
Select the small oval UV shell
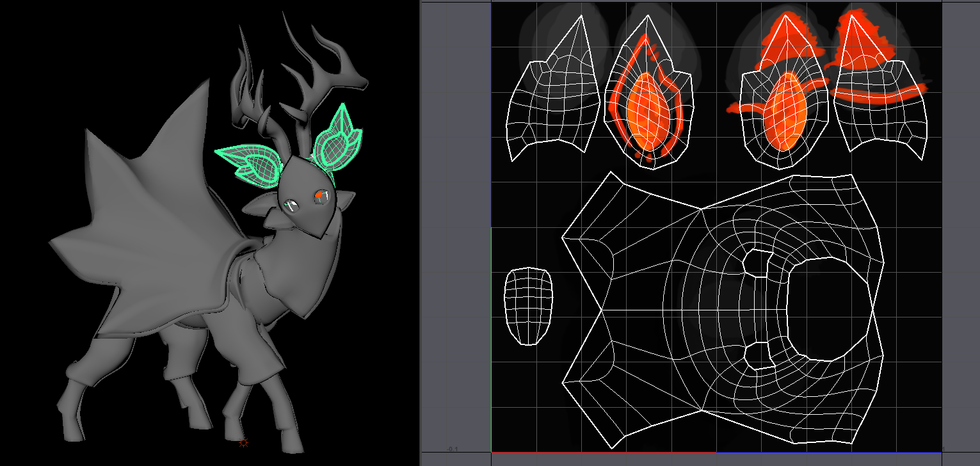pos(528,306)
